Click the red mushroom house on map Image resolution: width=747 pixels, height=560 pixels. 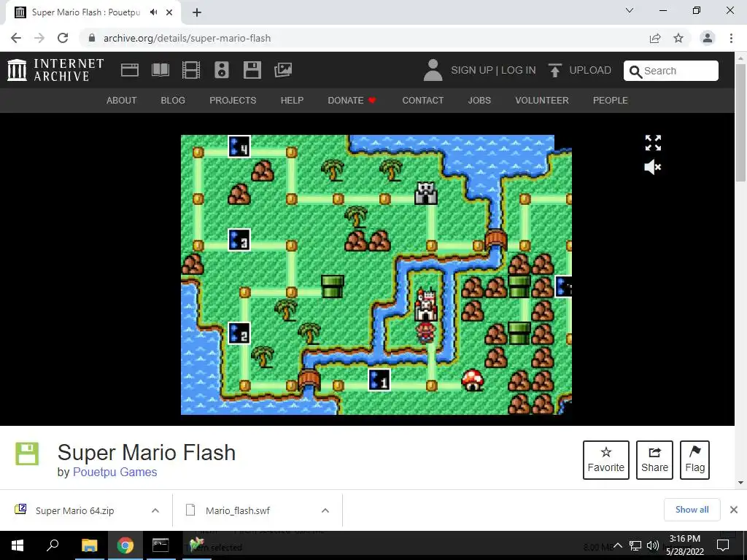point(473,380)
